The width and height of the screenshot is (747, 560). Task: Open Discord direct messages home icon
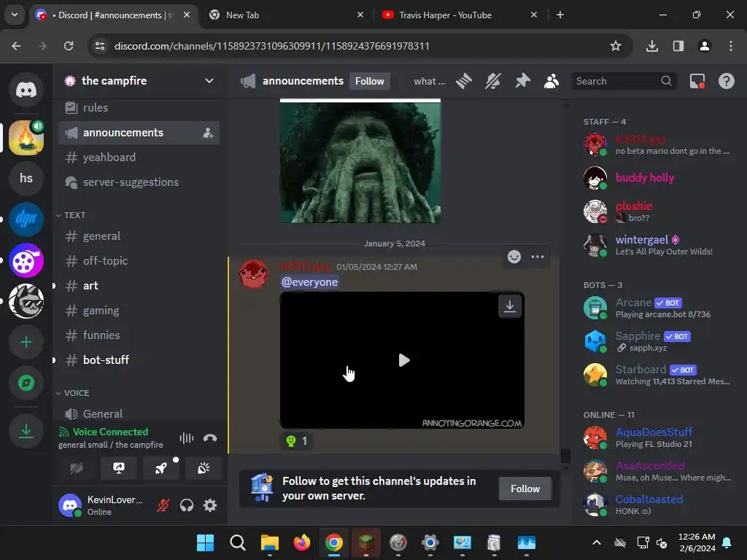coord(26,90)
